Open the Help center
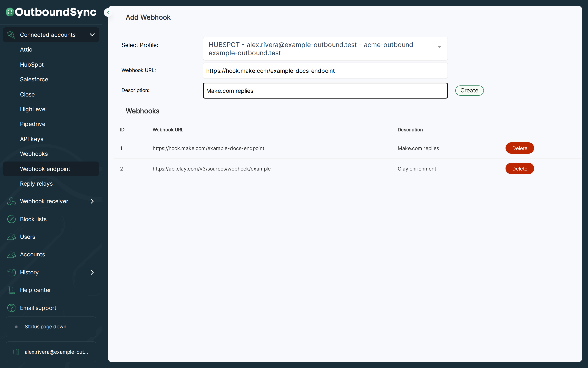The width and height of the screenshot is (588, 368). 36,290
